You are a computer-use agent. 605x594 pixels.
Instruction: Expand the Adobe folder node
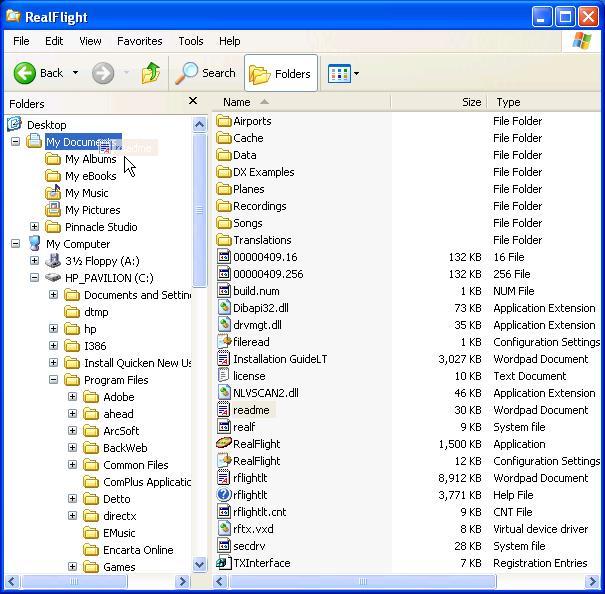click(x=72, y=397)
